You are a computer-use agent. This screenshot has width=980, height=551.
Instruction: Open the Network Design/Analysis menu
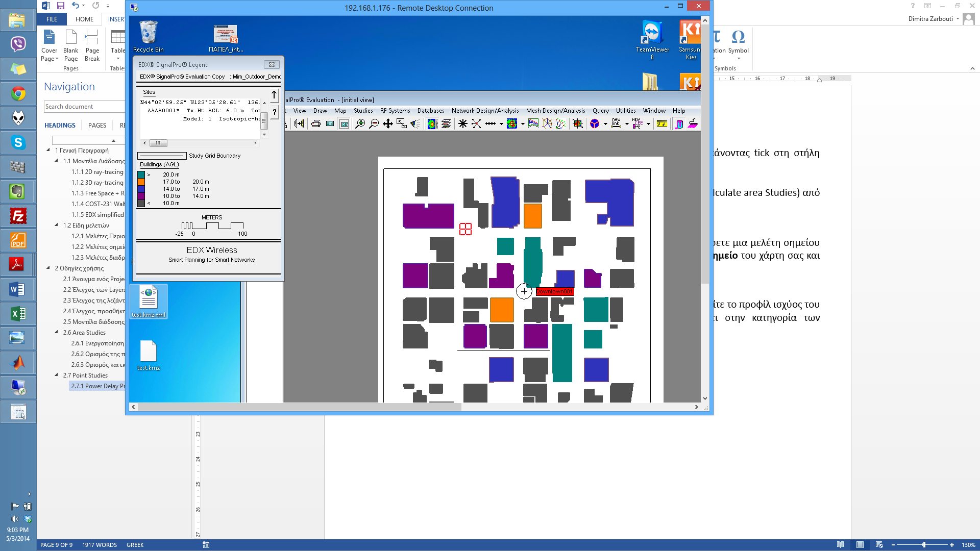pos(485,111)
